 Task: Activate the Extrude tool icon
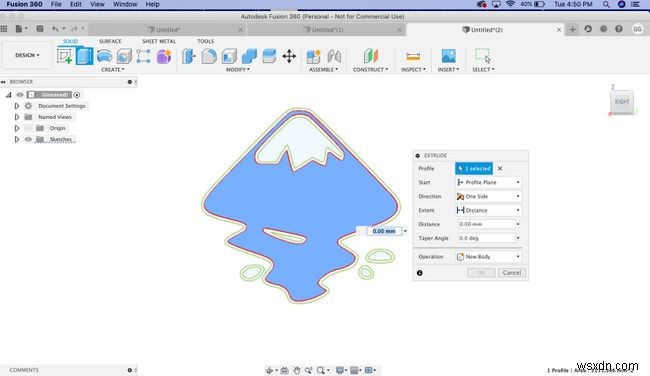point(85,56)
